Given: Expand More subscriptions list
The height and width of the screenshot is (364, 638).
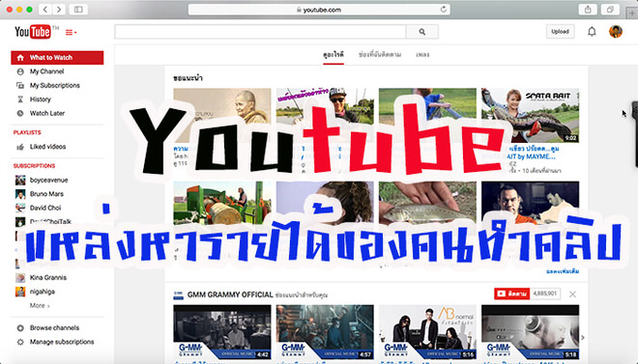Looking at the screenshot, I should click(40, 305).
